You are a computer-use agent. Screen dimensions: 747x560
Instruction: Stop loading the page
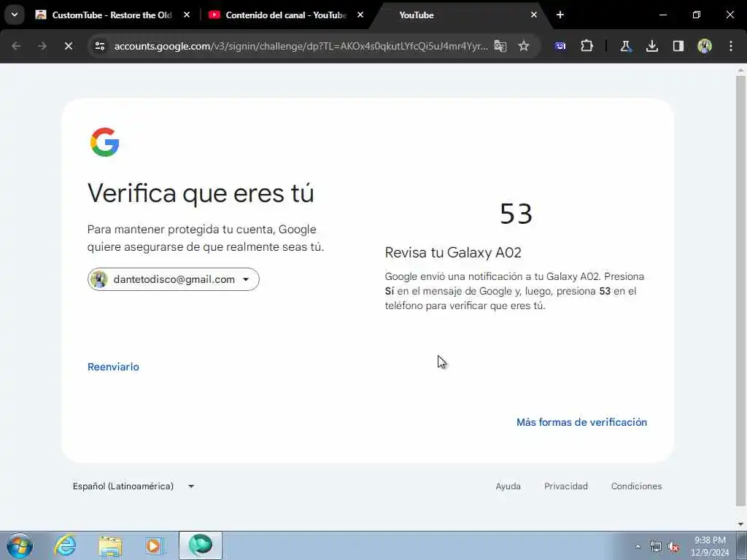(x=68, y=46)
